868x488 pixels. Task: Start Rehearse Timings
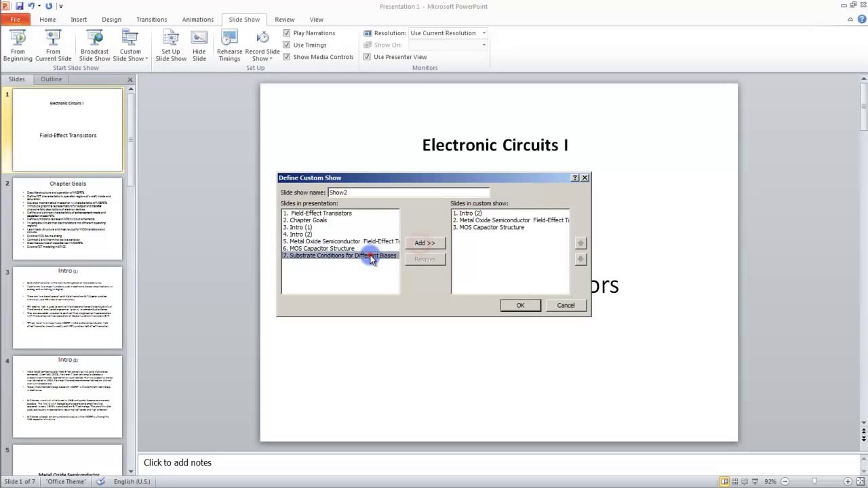coord(229,45)
